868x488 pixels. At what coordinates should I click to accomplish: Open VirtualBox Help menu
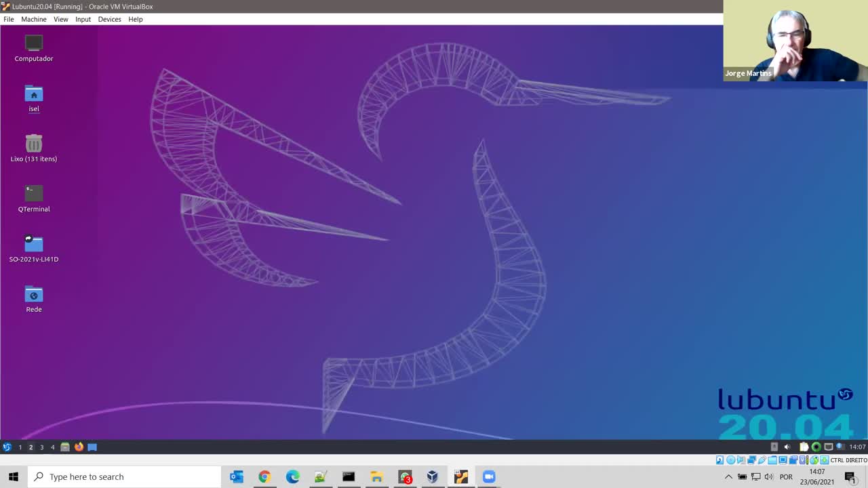136,19
